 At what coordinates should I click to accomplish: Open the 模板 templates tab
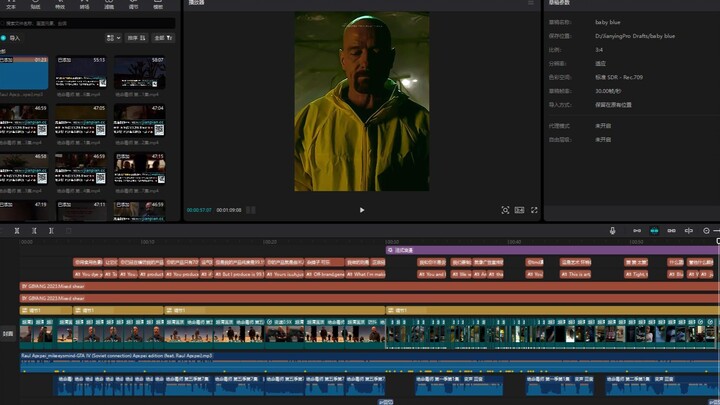[x=158, y=5]
